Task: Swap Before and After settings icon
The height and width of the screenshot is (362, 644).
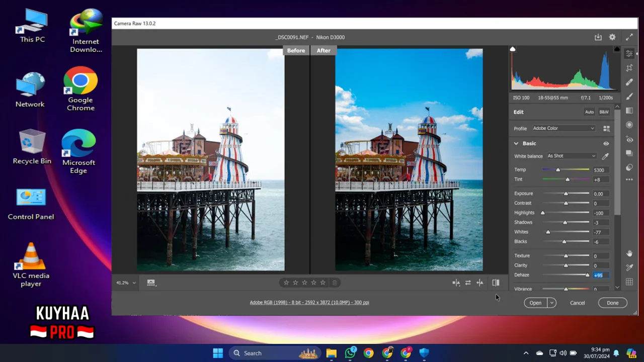Action: (x=468, y=283)
